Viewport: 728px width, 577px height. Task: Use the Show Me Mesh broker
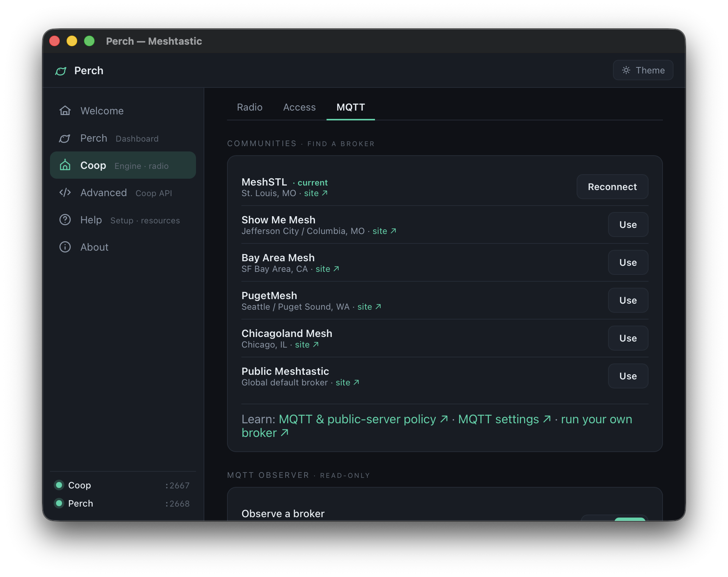[x=628, y=225]
